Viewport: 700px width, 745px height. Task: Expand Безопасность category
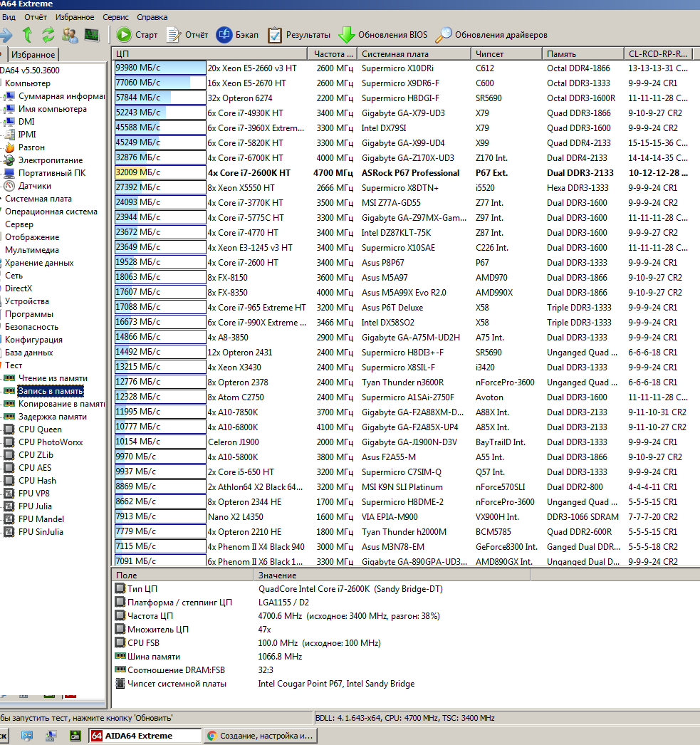pos(31,327)
